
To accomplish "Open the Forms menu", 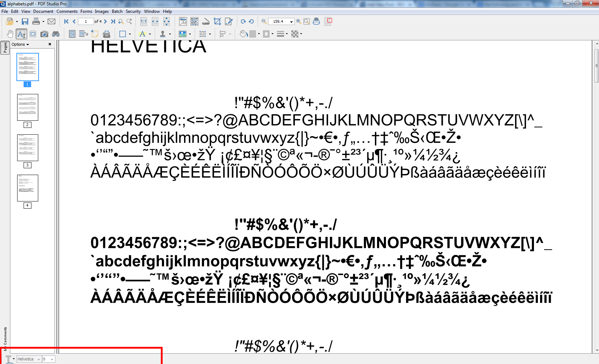I will 86,11.
